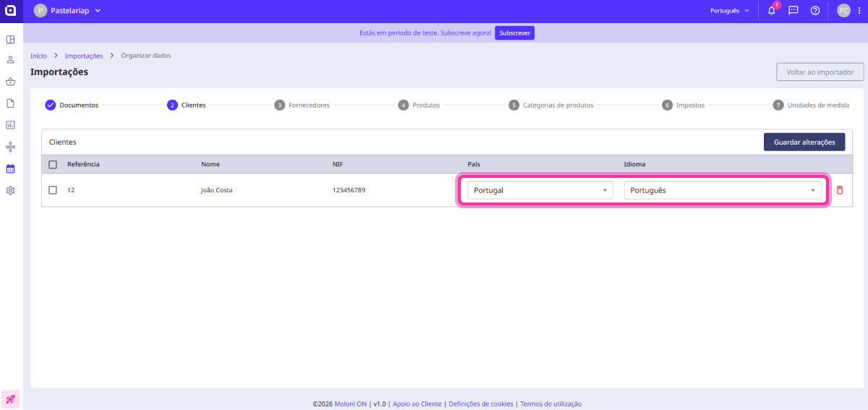Open the customers person icon in sidebar
The height and width of the screenshot is (410, 868).
[11, 60]
